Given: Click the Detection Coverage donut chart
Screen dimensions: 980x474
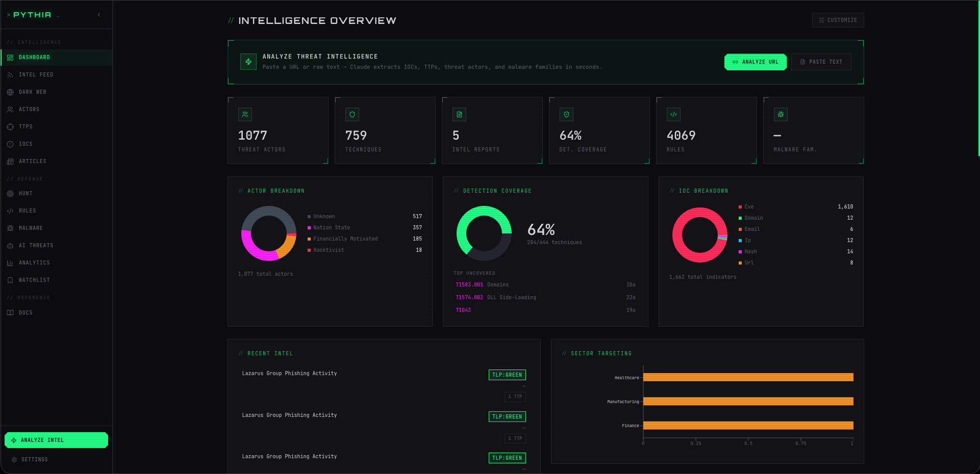Looking at the screenshot, I should (x=484, y=233).
